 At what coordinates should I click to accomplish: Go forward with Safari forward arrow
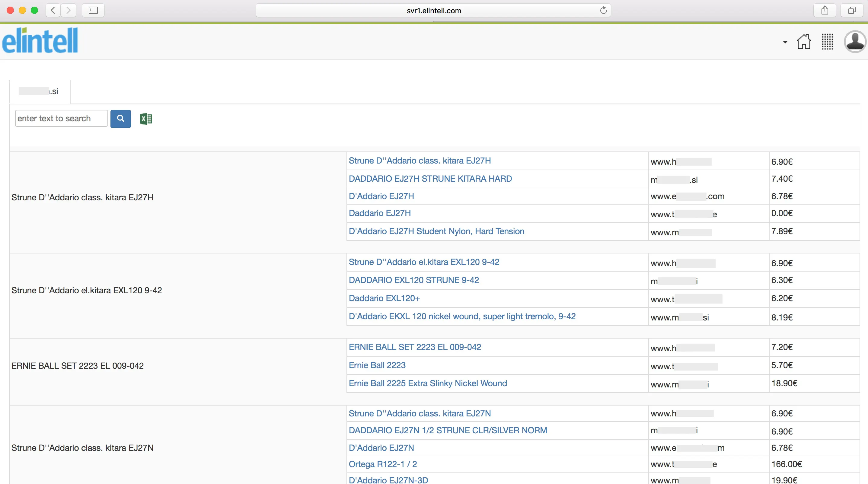coord(69,11)
